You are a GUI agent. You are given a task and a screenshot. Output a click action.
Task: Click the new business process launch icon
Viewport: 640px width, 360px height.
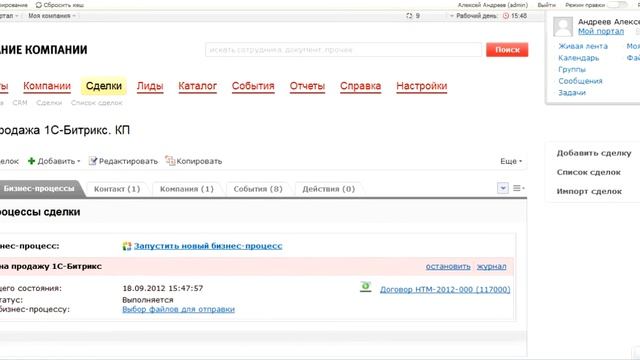click(127, 246)
